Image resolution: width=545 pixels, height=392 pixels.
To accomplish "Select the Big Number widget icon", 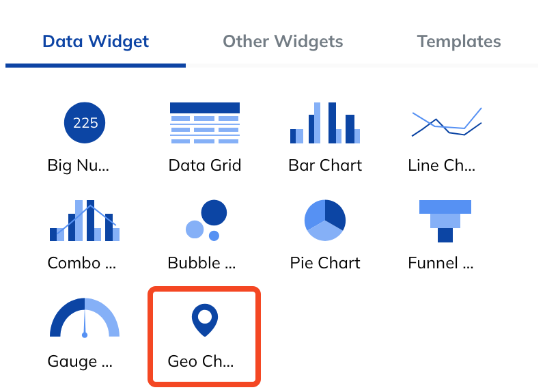I will click(85, 123).
